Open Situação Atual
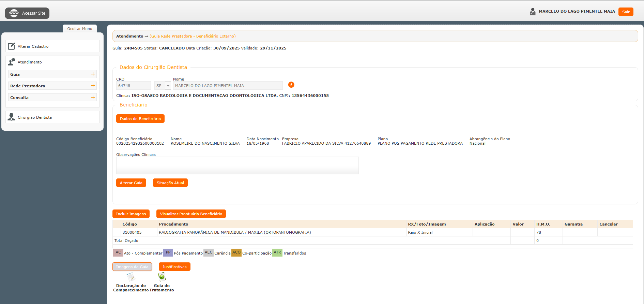This screenshot has height=304, width=644. pyautogui.click(x=170, y=183)
